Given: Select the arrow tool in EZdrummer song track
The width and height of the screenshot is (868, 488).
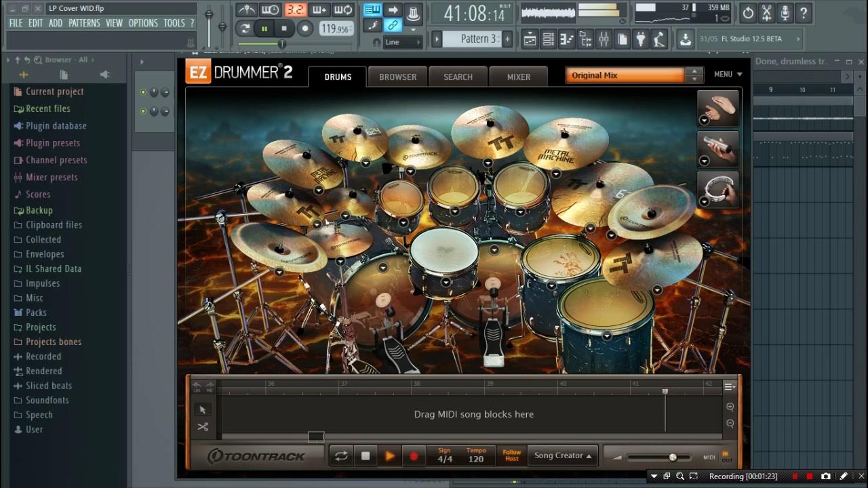Looking at the screenshot, I should [202, 409].
